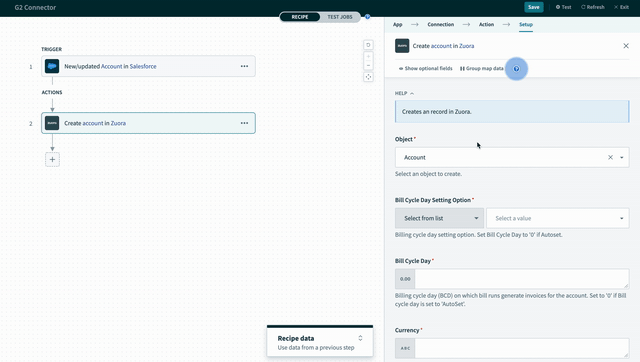Open the Object dropdown arrow
The width and height of the screenshot is (640, 362).
[x=622, y=158]
